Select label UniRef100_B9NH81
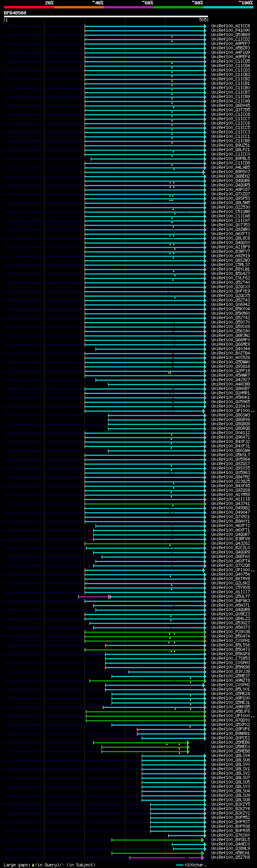This screenshot has width=257, height=868. coord(230,733)
